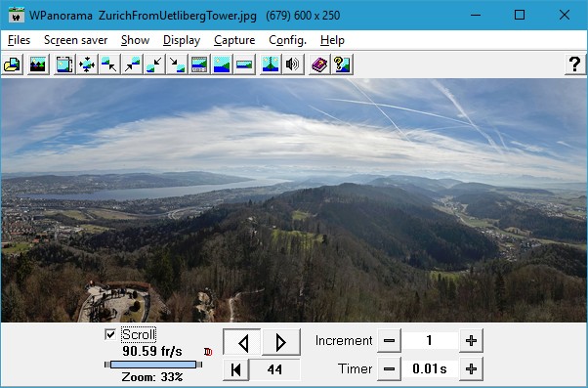This screenshot has width=588, height=388.
Task: Open the Help menu
Action: pos(332,40)
